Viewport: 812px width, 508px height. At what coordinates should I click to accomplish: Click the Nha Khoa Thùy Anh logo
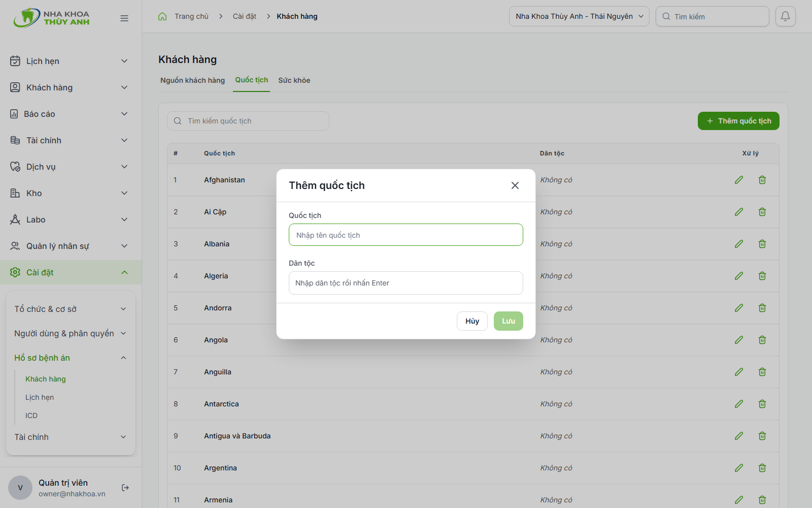(x=52, y=18)
